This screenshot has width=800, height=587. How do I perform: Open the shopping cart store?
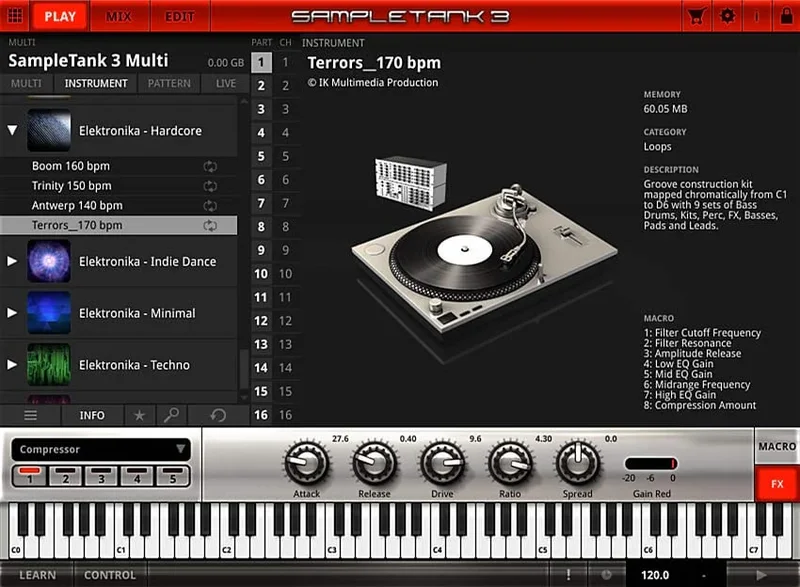tap(696, 16)
